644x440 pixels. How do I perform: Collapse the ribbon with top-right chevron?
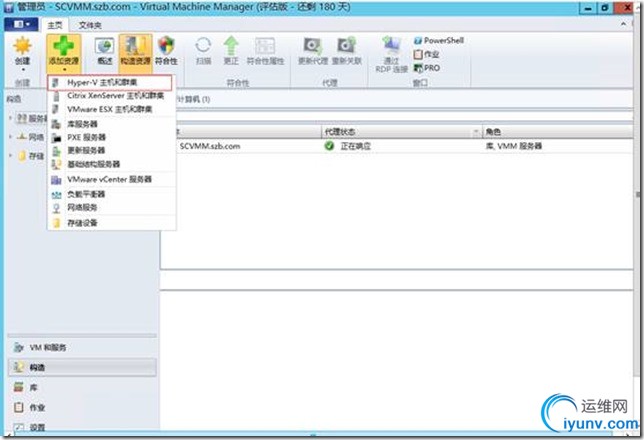click(x=623, y=24)
